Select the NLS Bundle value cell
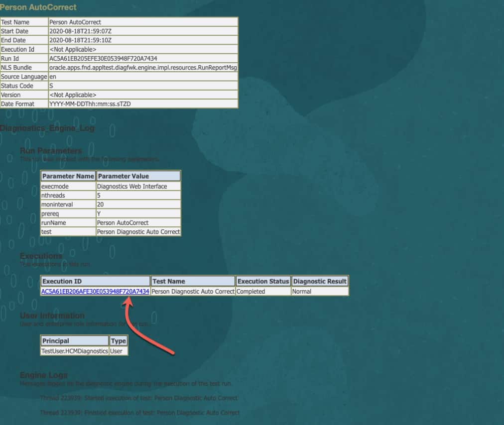This screenshot has width=504, height=425. point(143,68)
